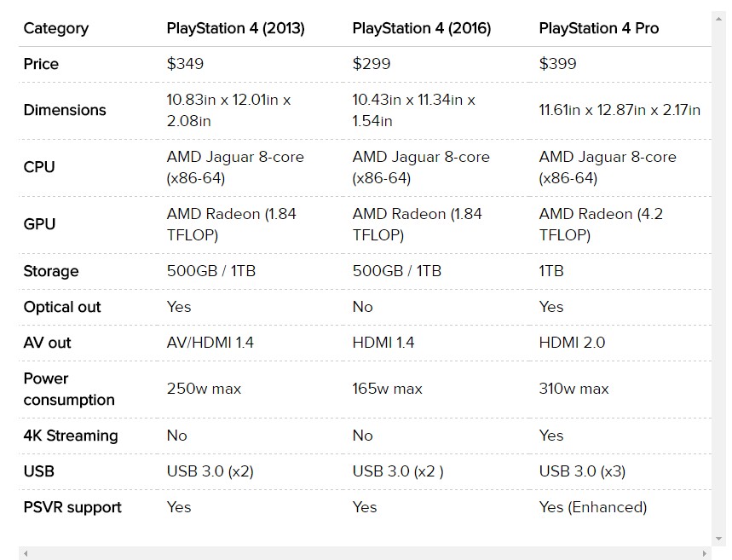Click the $399 price cell
Image resolution: width=732 pixels, height=560 pixels.
[x=557, y=64]
